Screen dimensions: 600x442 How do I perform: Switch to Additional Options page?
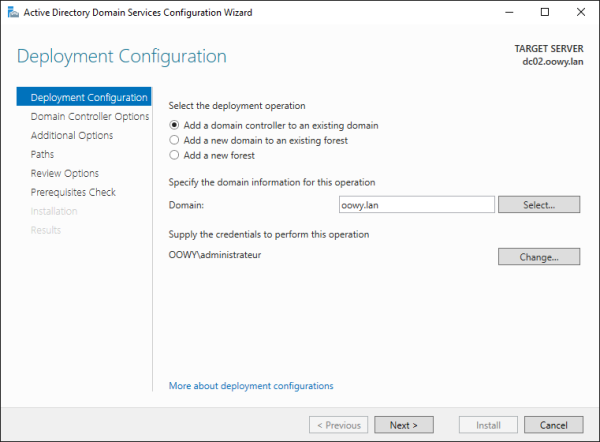[x=72, y=136]
